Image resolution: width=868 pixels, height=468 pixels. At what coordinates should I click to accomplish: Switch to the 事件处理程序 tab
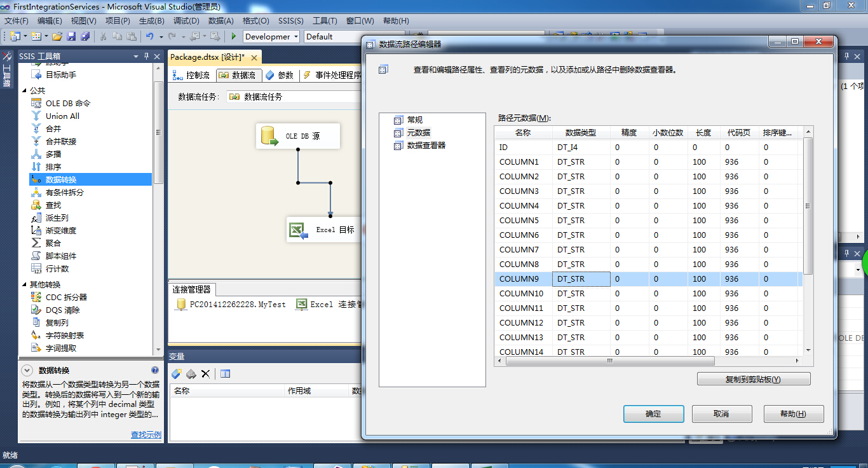pos(332,75)
